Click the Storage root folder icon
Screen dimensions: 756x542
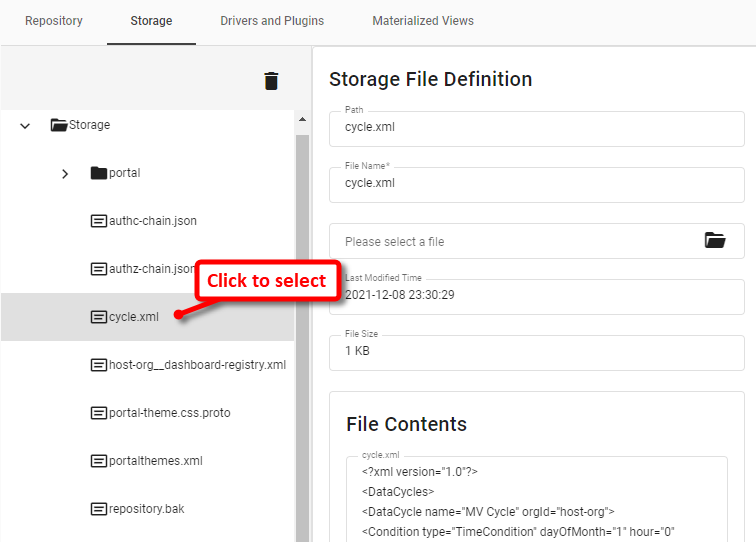click(x=59, y=125)
